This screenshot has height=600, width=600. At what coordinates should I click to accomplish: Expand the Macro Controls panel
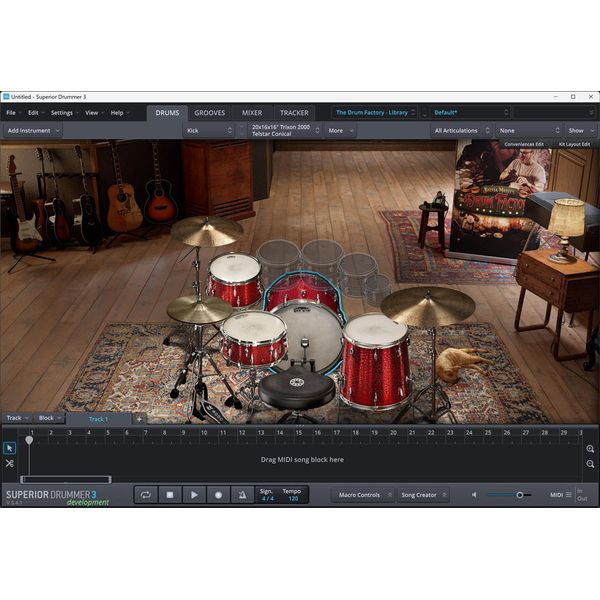[363, 495]
